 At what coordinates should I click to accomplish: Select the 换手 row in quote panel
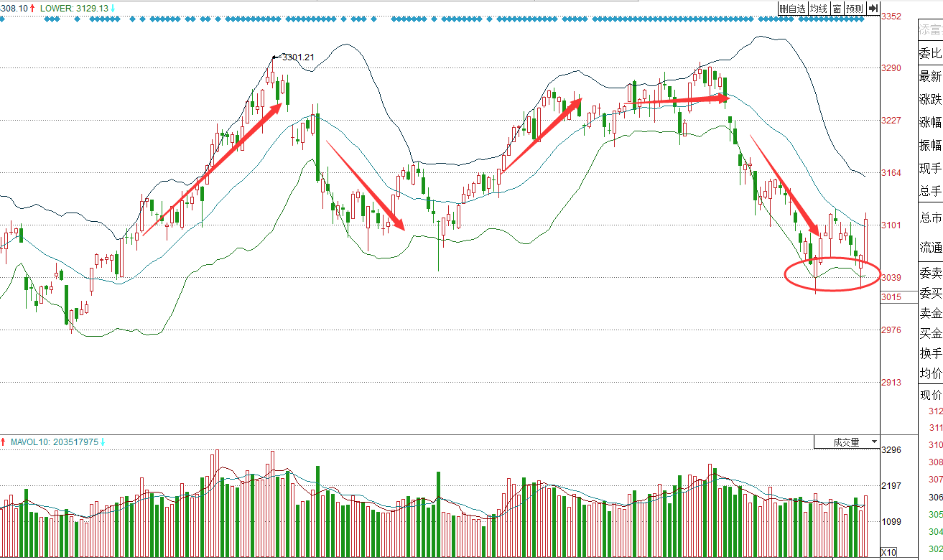click(930, 353)
